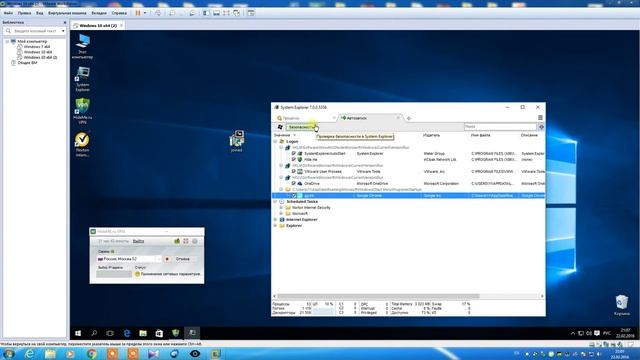Open HideMe VPN shield on guest taskbar
The width and height of the screenshot is (640, 360).
coord(176,333)
